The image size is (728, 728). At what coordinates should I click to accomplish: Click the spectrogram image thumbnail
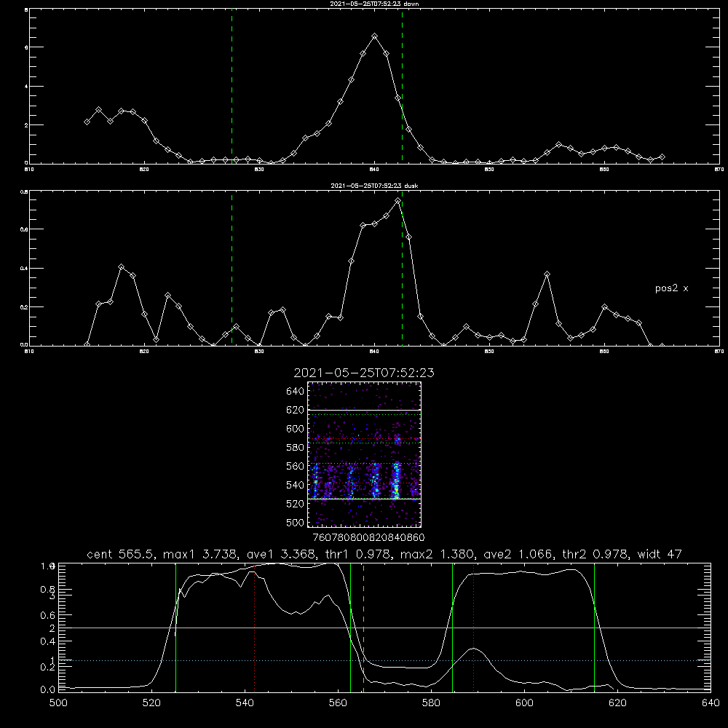[364, 454]
